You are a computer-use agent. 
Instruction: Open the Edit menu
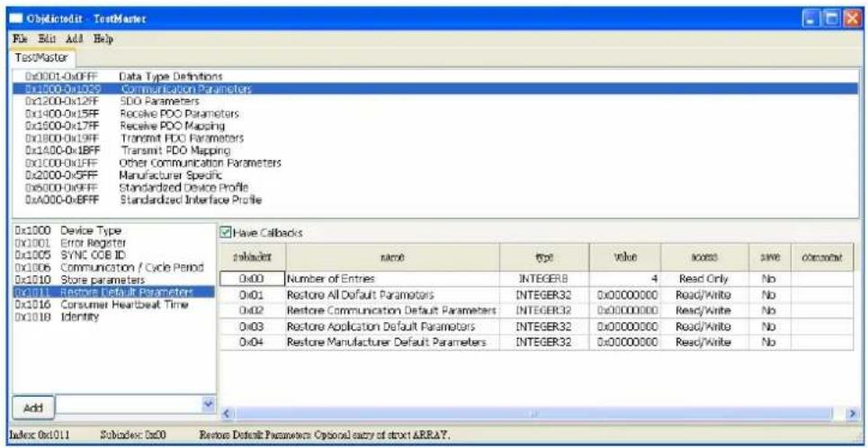point(48,39)
